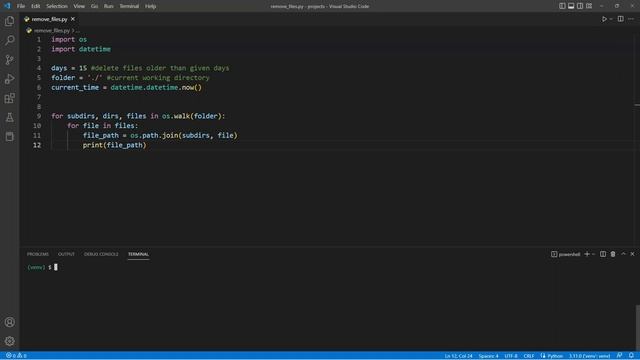Viewport: 640px width, 360px height.
Task: Open the Search view in activity bar
Action: coord(9,40)
